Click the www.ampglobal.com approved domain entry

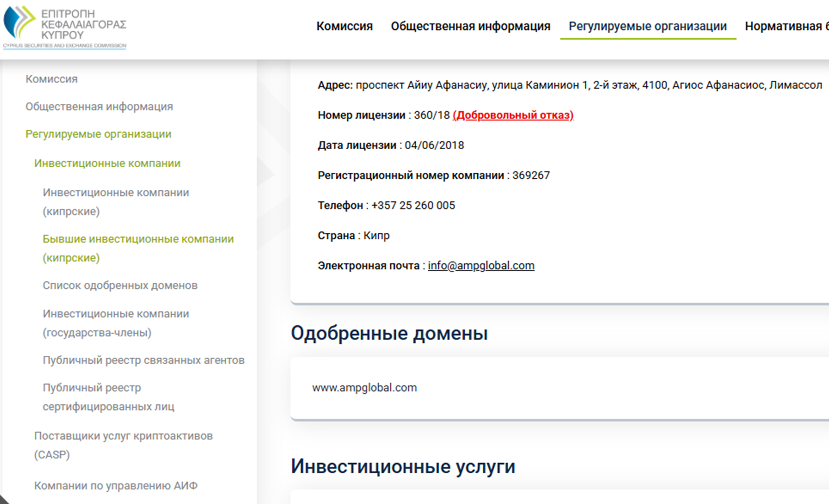pyautogui.click(x=363, y=387)
